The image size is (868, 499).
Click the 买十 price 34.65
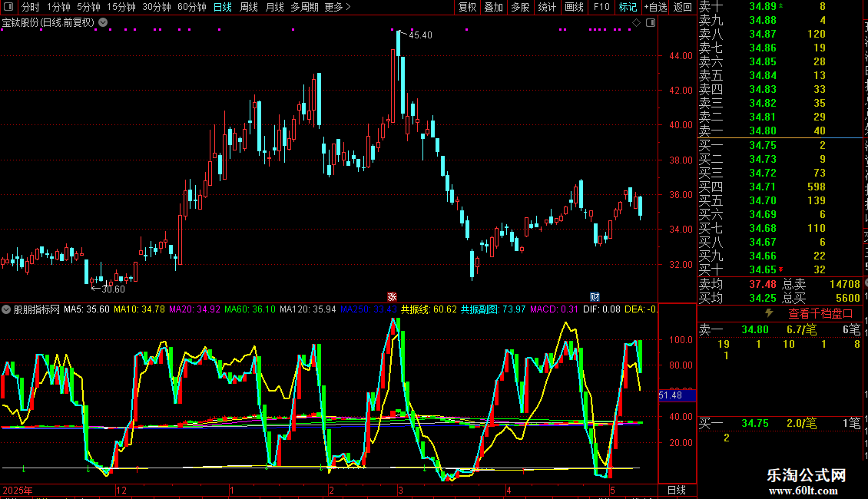tap(763, 270)
